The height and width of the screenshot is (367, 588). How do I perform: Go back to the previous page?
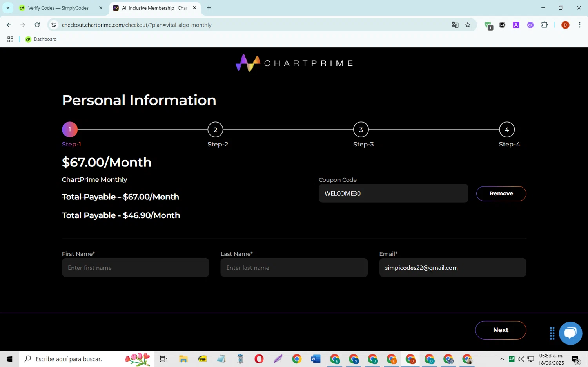pos(9,25)
